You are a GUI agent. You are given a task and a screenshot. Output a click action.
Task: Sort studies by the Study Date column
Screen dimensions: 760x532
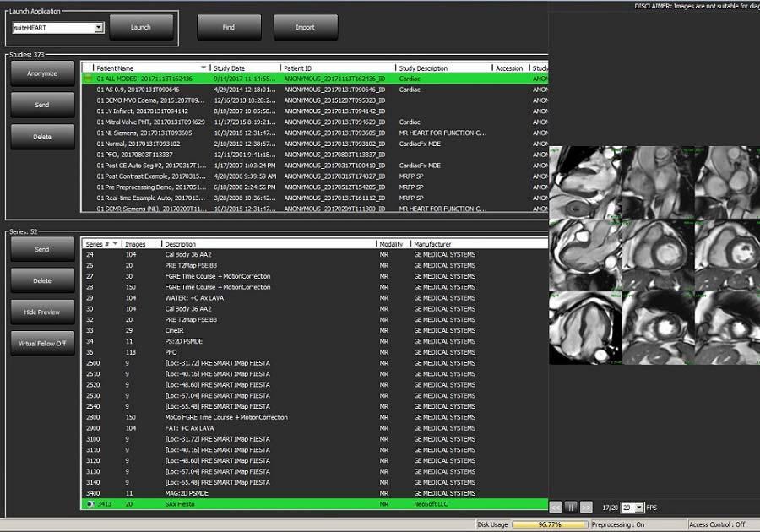pyautogui.click(x=245, y=68)
